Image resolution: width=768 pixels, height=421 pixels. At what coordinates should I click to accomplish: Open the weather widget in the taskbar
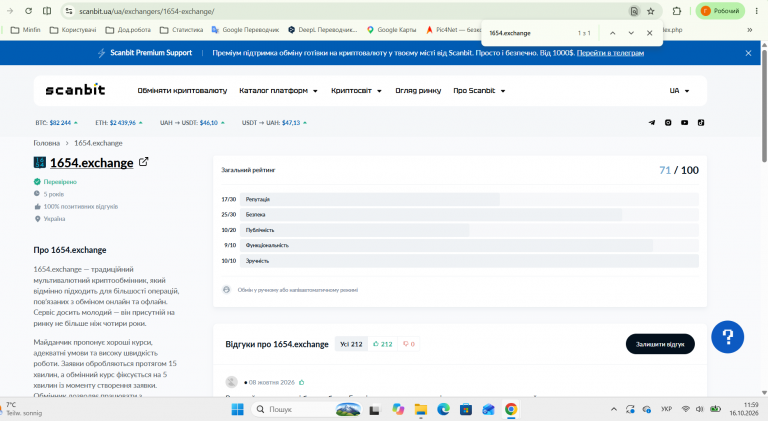click(22, 409)
